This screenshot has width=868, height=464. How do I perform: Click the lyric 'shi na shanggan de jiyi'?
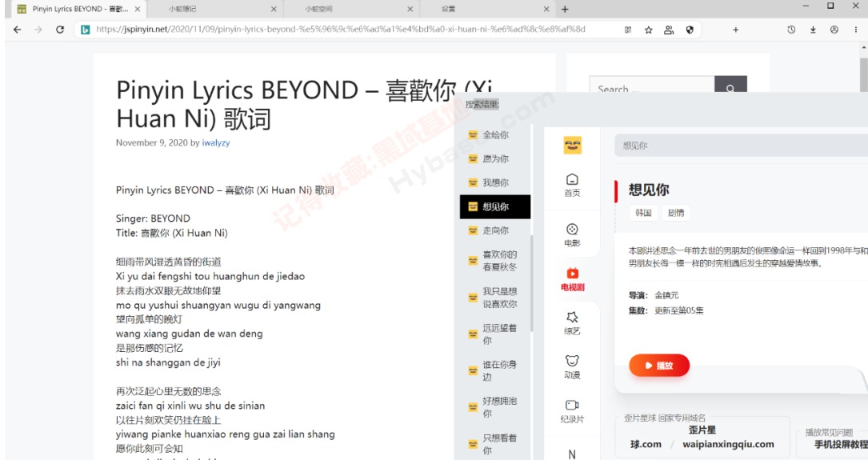point(168,362)
